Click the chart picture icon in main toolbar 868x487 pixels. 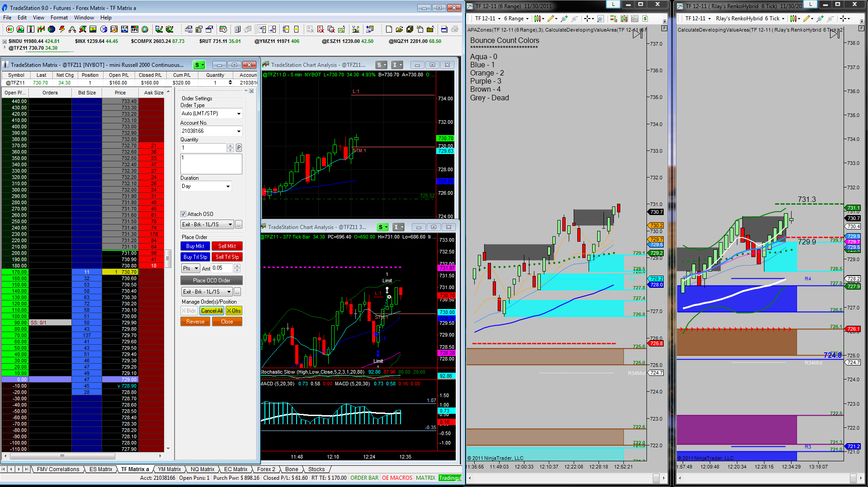click(x=20, y=29)
